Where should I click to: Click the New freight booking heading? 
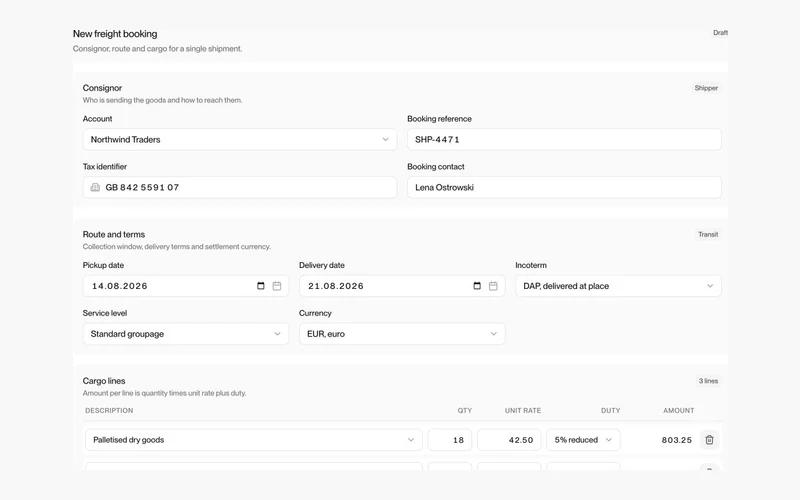click(115, 34)
